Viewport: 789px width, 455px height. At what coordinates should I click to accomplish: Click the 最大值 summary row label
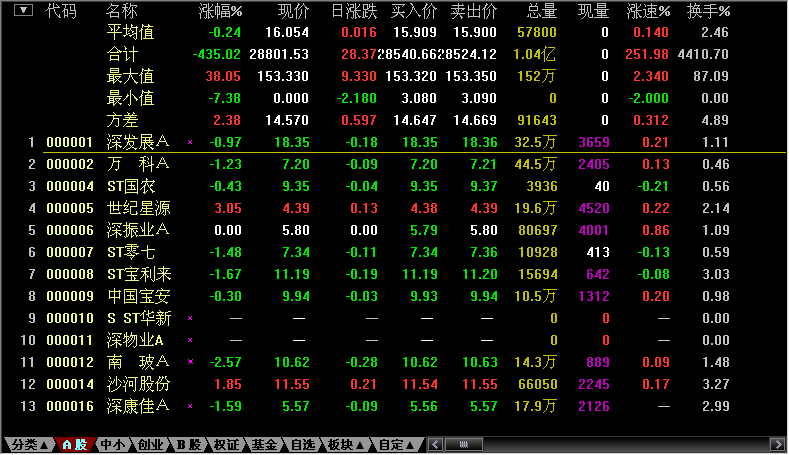[x=130, y=77]
